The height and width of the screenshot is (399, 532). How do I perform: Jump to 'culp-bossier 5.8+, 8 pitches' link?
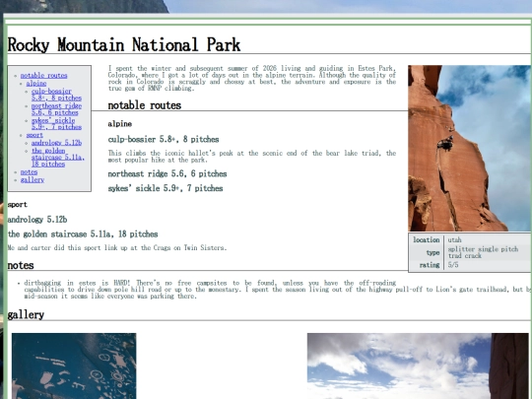coord(56,95)
